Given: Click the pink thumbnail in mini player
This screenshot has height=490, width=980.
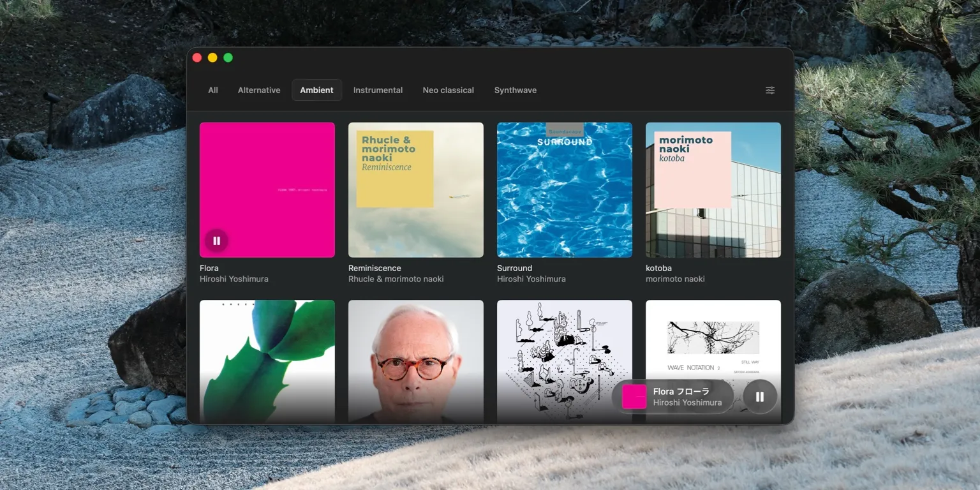Looking at the screenshot, I should (x=634, y=397).
